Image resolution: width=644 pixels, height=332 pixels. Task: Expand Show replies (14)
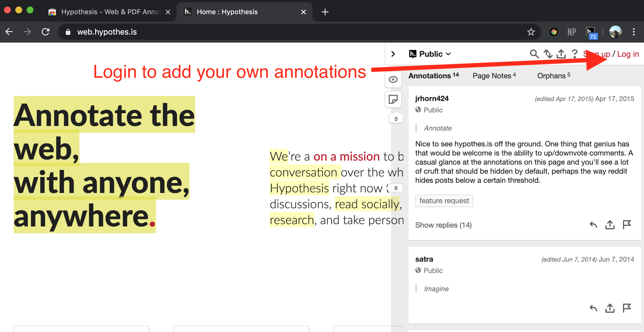click(x=443, y=225)
